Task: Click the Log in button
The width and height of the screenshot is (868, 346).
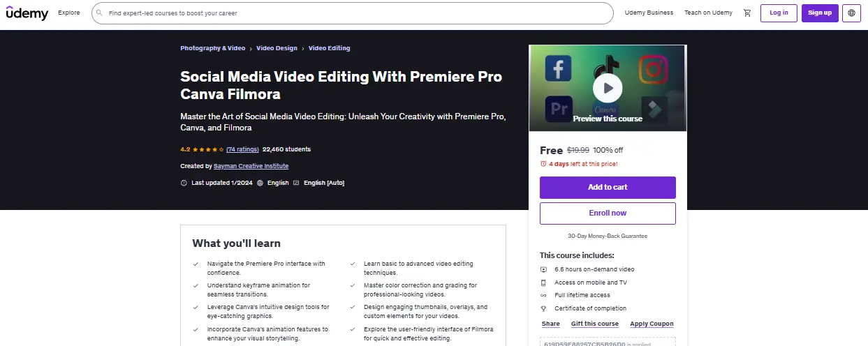Action: (779, 13)
